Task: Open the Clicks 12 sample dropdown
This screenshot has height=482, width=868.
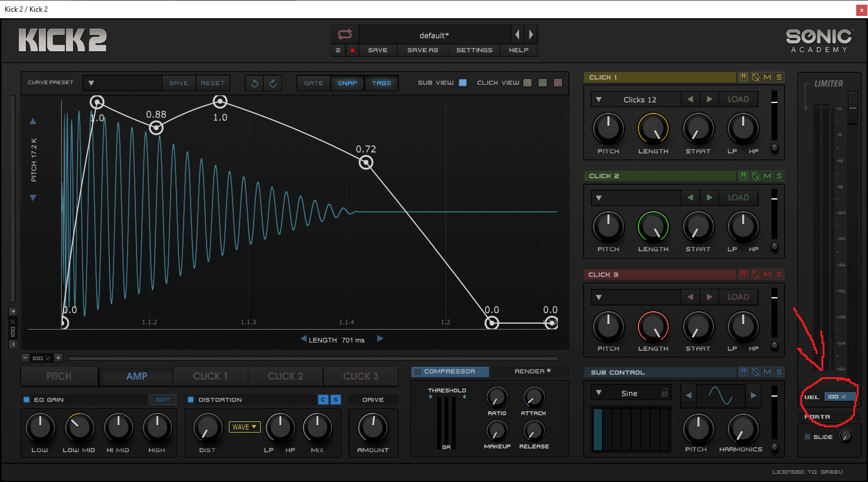Action: 636,99
